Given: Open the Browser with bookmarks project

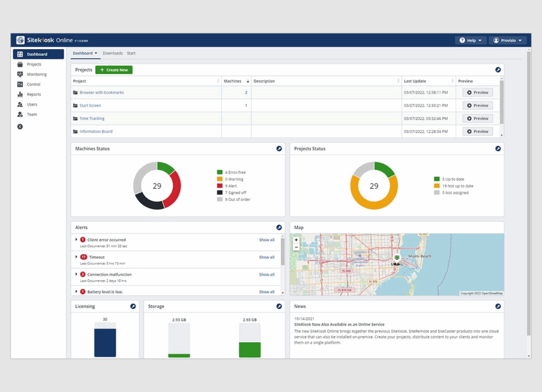Looking at the screenshot, I should 102,93.
